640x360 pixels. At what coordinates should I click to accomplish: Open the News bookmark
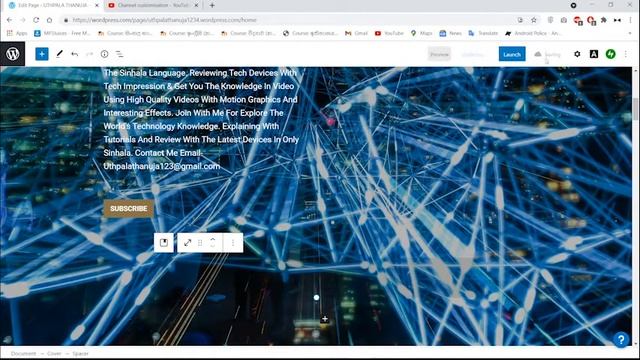pos(450,33)
